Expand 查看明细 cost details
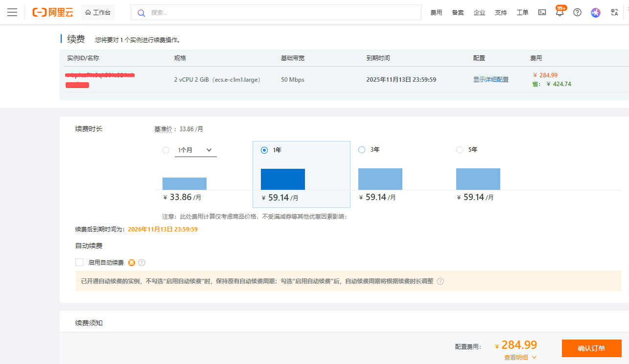 pyautogui.click(x=520, y=357)
